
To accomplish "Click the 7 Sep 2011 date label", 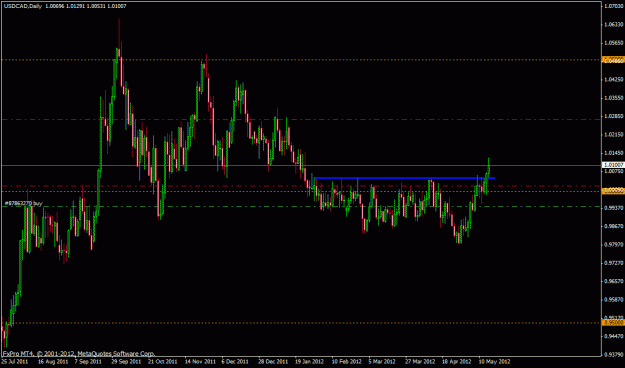I will click(88, 362).
